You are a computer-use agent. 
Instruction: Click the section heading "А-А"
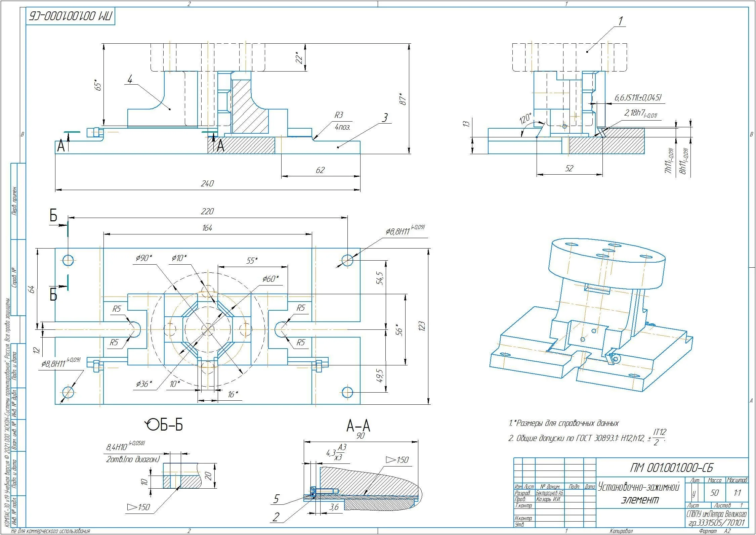[358, 426]
